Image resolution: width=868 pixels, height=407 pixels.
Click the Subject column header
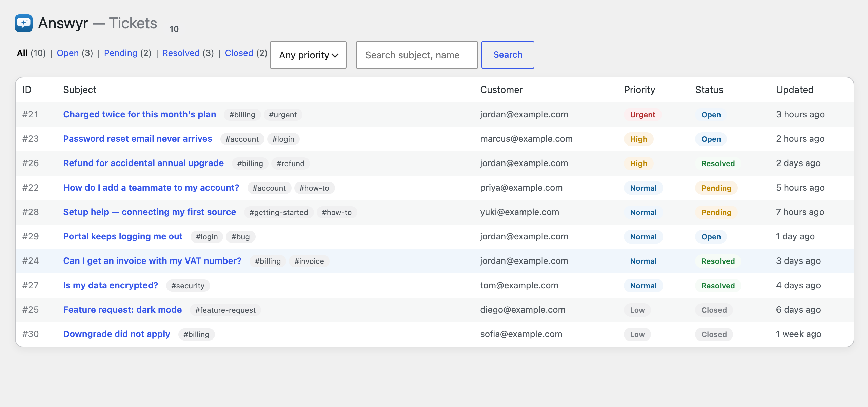[x=80, y=90]
